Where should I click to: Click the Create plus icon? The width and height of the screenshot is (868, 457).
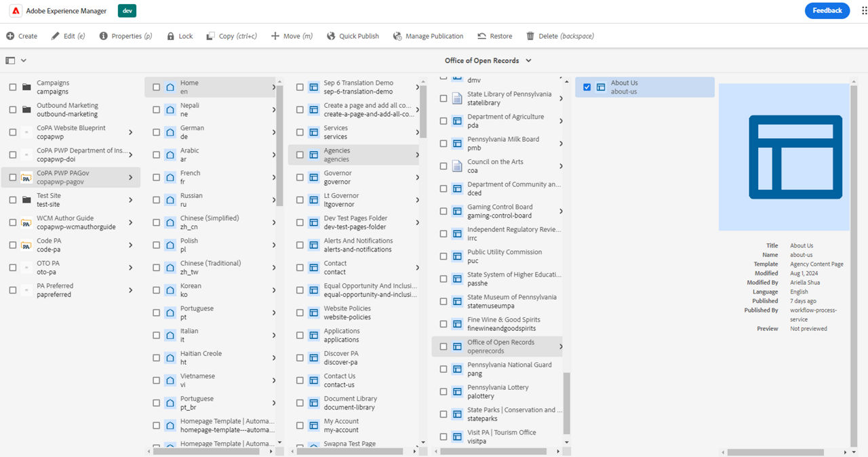10,36
